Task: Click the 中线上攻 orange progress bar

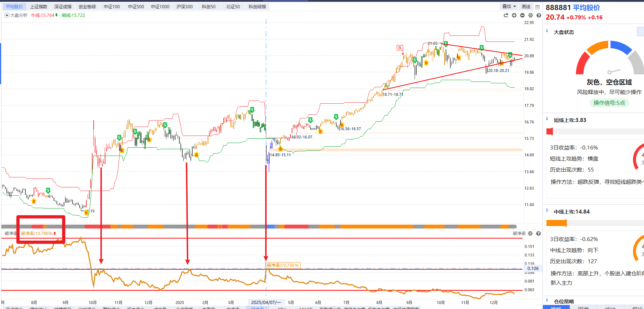Action: point(556,223)
